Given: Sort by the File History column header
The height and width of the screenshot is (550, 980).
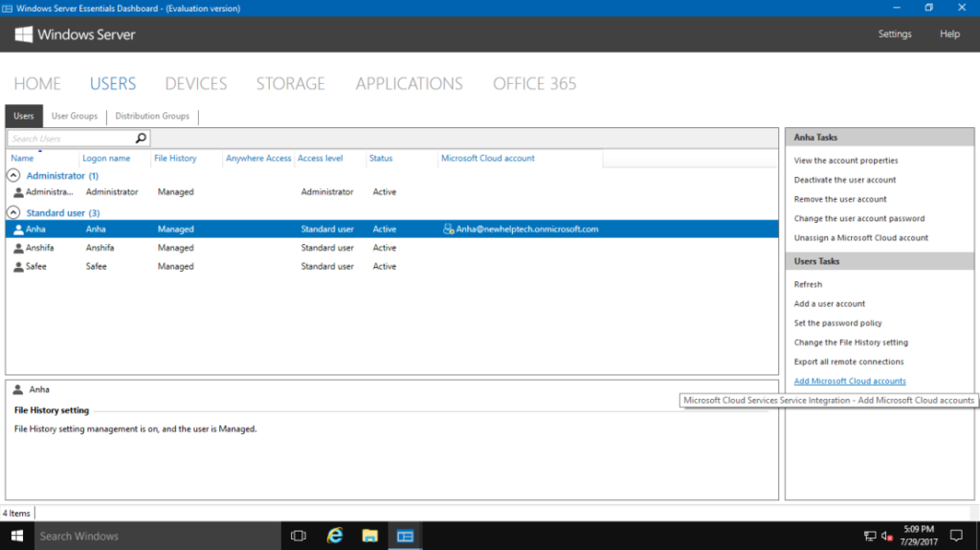Looking at the screenshot, I should [175, 158].
